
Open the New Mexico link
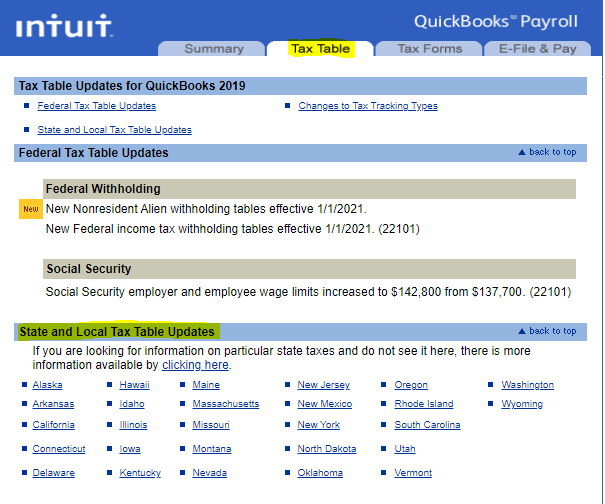pyautogui.click(x=325, y=404)
